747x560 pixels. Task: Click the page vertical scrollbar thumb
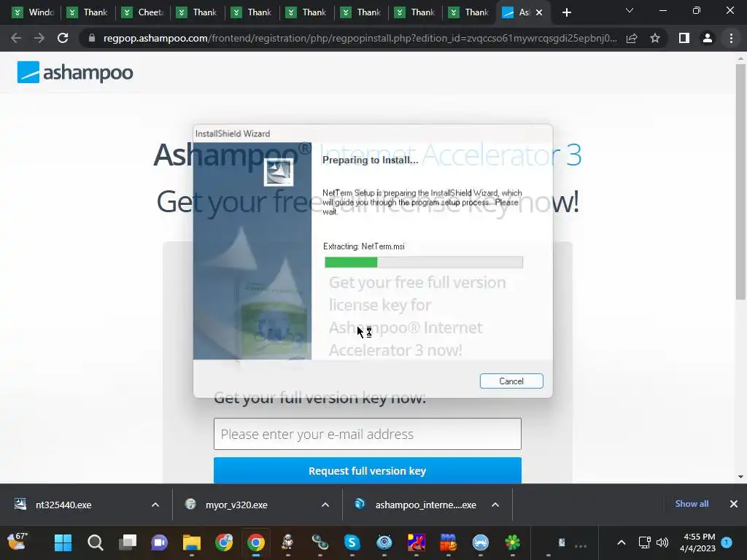click(x=740, y=181)
